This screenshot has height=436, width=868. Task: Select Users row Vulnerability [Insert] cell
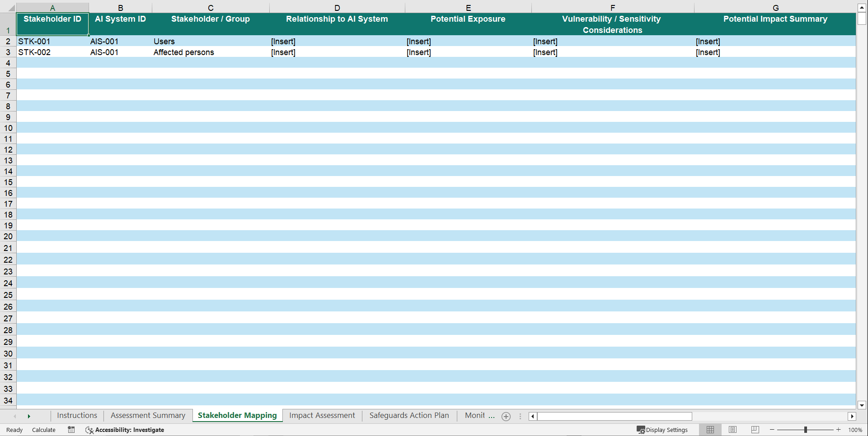[x=613, y=41]
